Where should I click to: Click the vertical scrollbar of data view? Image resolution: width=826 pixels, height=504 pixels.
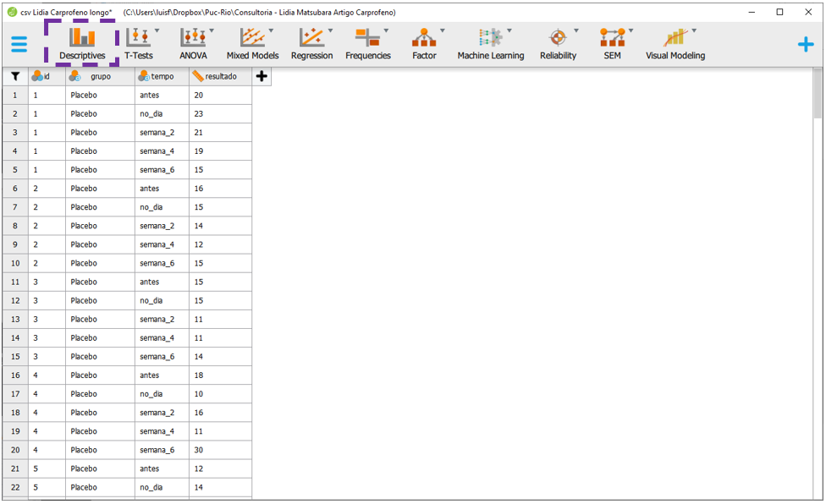[818, 254]
